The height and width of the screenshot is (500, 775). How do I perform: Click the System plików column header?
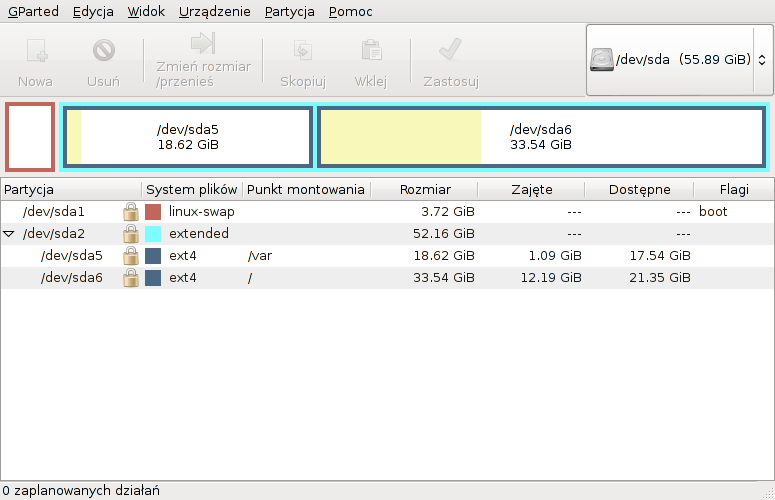tap(191, 189)
